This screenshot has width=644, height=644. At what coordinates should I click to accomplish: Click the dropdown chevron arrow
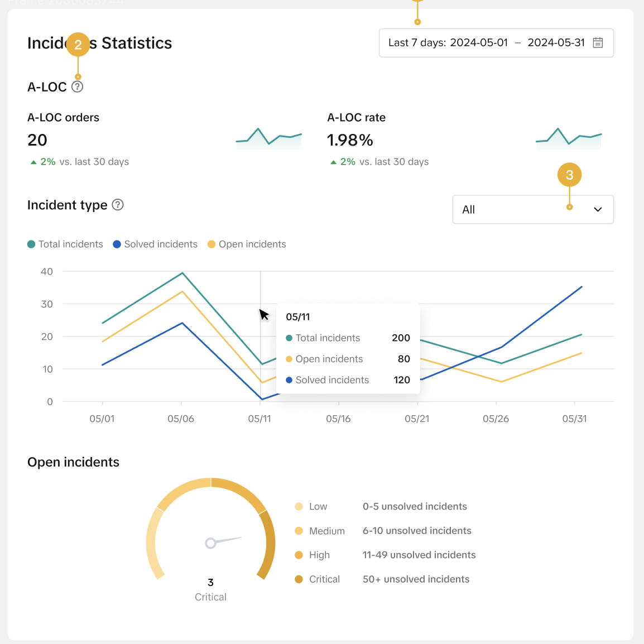tap(598, 209)
